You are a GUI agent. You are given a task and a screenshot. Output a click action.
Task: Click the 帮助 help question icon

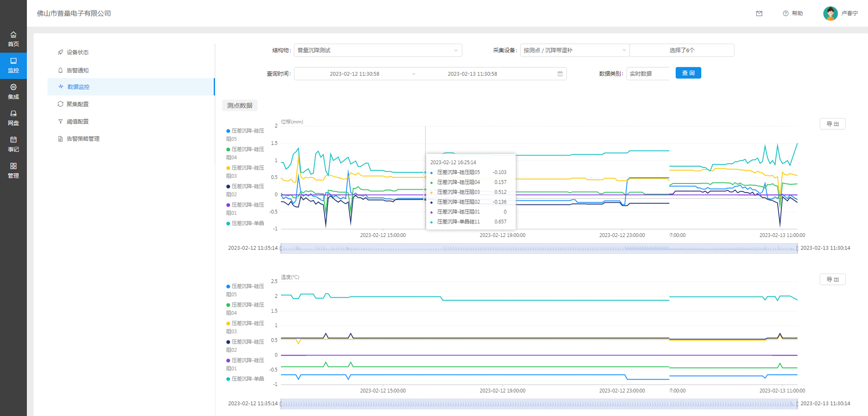click(785, 13)
